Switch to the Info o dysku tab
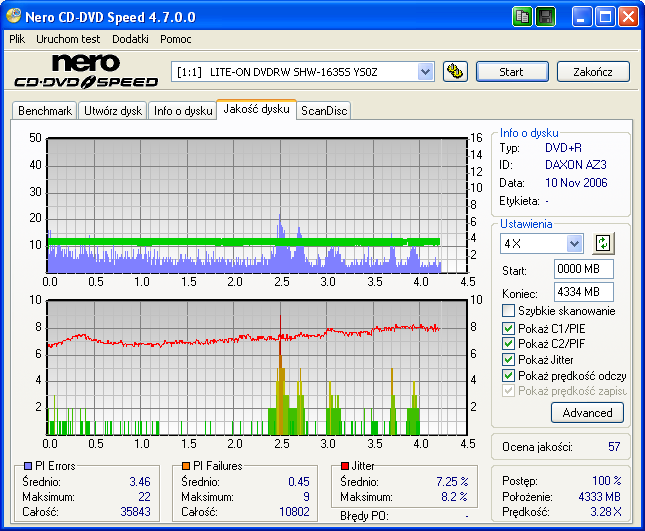This screenshot has height=531, width=645. click(183, 111)
